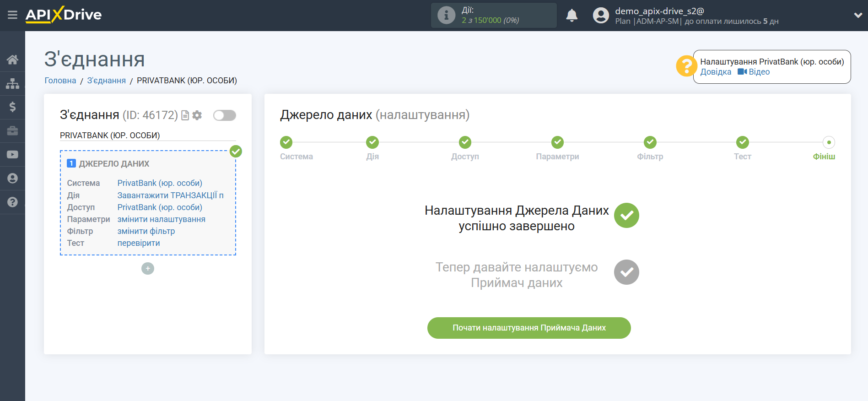Click the notifications bell icon
The height and width of the screenshot is (401, 868).
571,16
